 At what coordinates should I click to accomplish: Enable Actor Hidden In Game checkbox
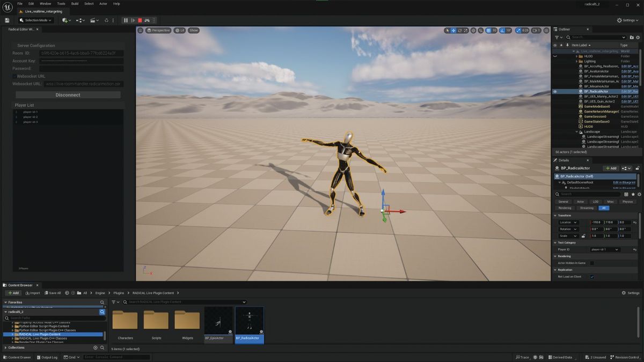click(592, 263)
